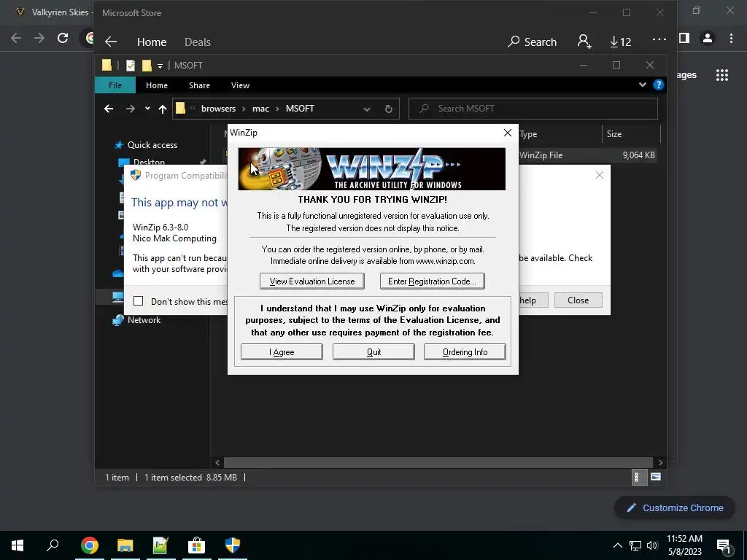Sort by Size column header
The height and width of the screenshot is (560, 747).
point(614,134)
